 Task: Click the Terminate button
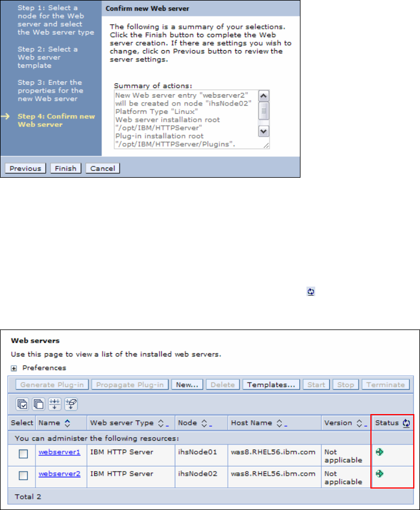click(x=386, y=385)
